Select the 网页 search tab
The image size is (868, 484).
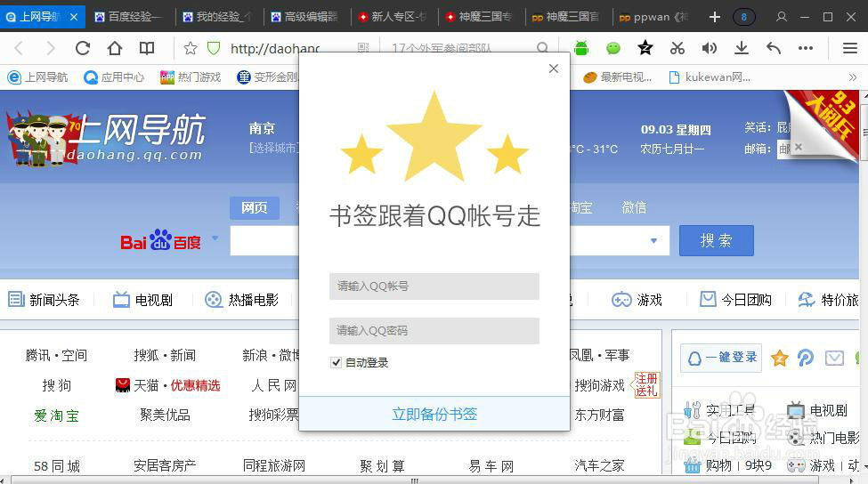[254, 208]
